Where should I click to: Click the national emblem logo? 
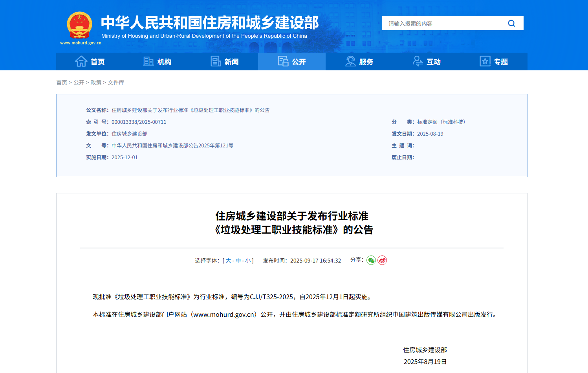click(x=80, y=25)
